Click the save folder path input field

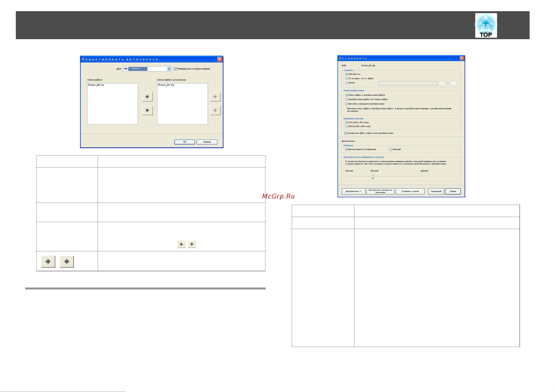(x=408, y=83)
